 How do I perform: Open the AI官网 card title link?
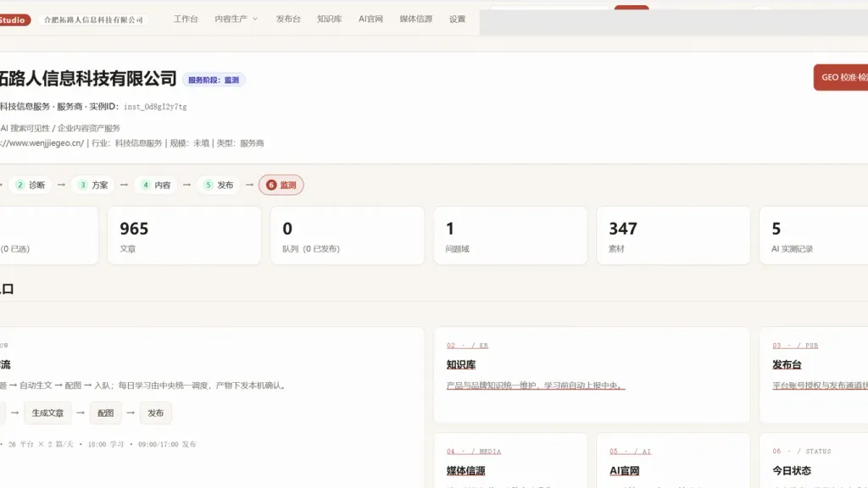click(x=625, y=471)
